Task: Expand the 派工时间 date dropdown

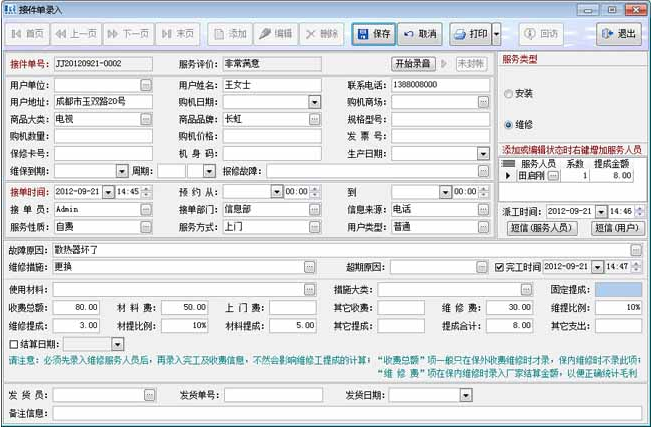Action: [x=601, y=212]
